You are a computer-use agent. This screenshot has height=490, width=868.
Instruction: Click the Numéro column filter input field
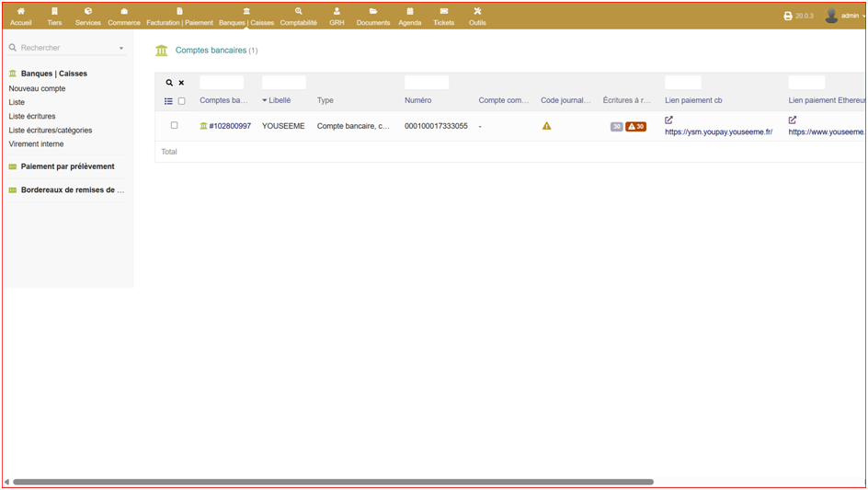tap(427, 83)
